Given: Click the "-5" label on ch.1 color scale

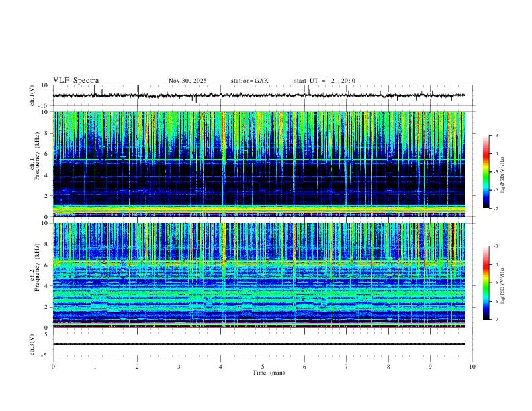Looking at the screenshot, I should (496, 172).
